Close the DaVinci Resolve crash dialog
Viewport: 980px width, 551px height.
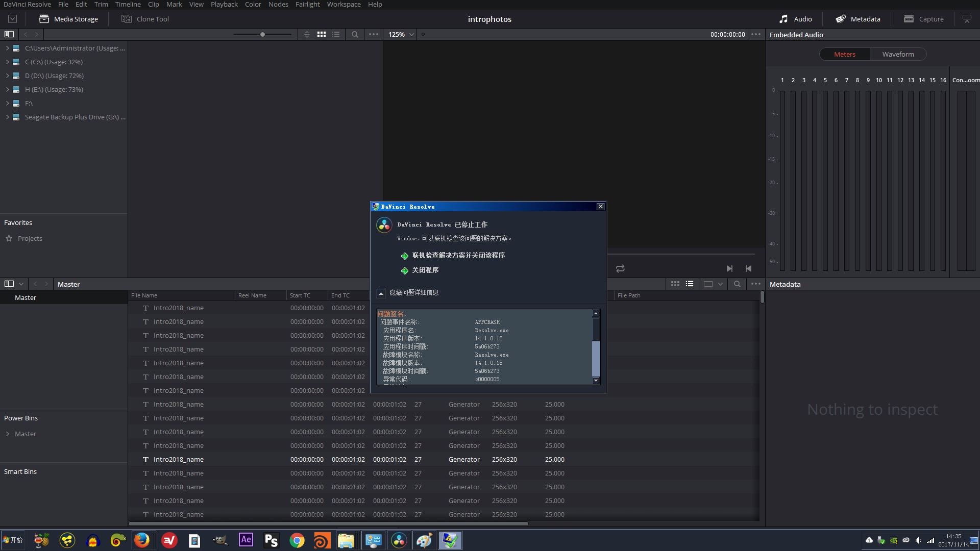click(601, 207)
